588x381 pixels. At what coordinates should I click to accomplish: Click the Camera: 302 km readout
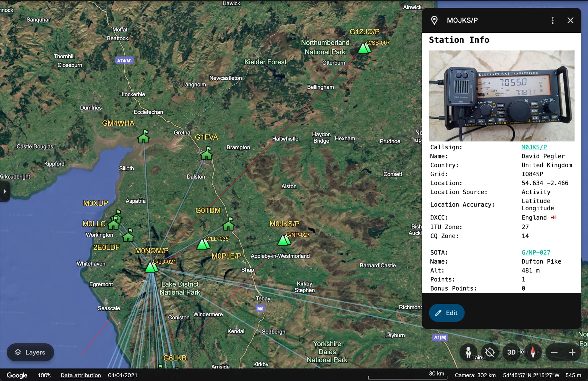(475, 375)
